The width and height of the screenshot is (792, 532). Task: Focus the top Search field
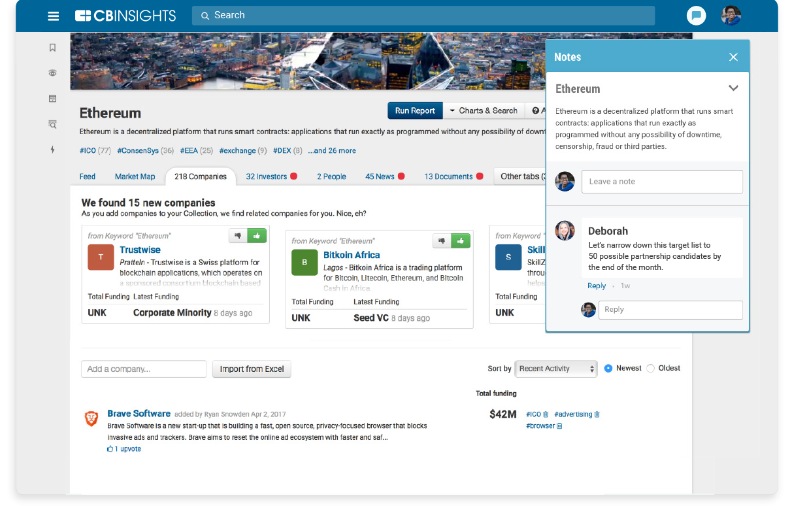coord(423,16)
